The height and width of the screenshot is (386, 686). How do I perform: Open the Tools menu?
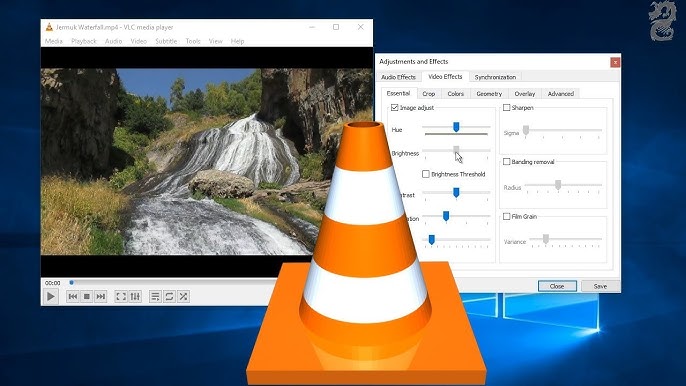coord(193,41)
